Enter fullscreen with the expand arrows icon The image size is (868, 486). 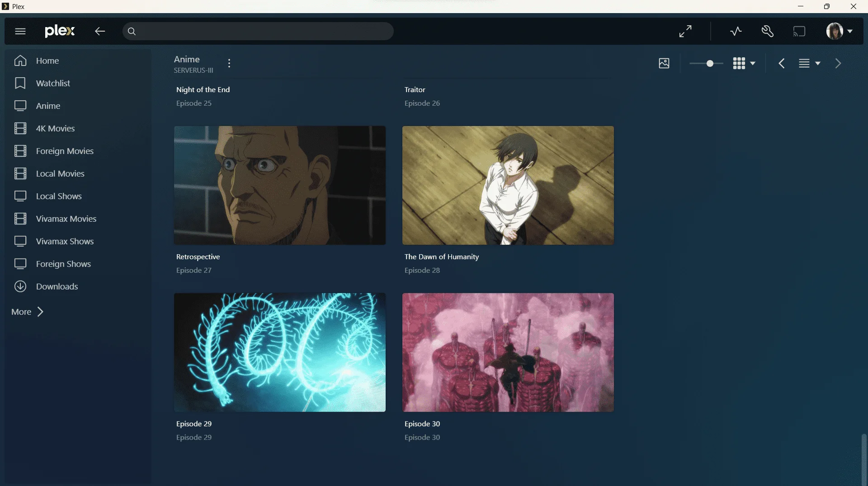[685, 31]
